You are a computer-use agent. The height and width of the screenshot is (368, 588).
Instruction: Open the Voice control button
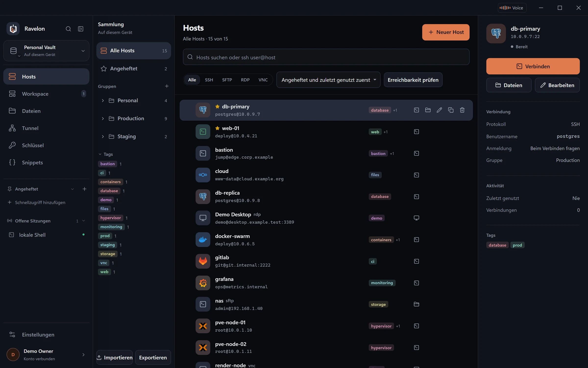tap(512, 8)
